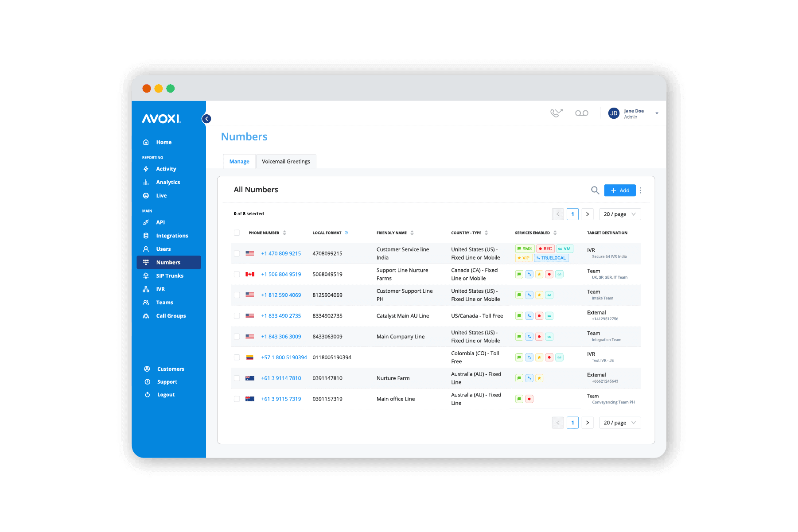Screen dimensions: 798x532
Task: Open the three-dot more options menu
Action: (640, 190)
